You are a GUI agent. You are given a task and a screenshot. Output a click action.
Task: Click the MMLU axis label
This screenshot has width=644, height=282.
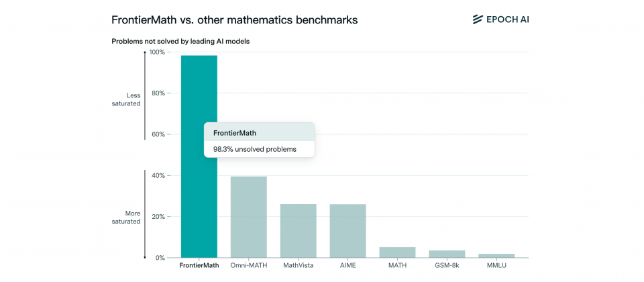pyautogui.click(x=496, y=266)
